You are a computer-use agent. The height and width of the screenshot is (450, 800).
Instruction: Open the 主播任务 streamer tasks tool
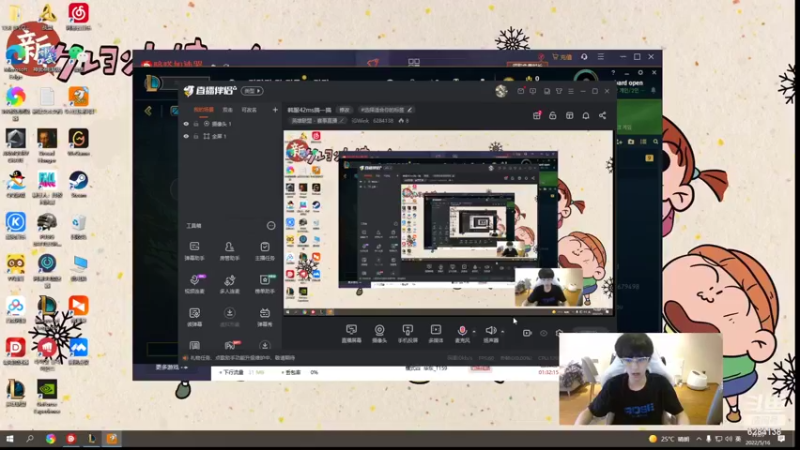pyautogui.click(x=265, y=251)
